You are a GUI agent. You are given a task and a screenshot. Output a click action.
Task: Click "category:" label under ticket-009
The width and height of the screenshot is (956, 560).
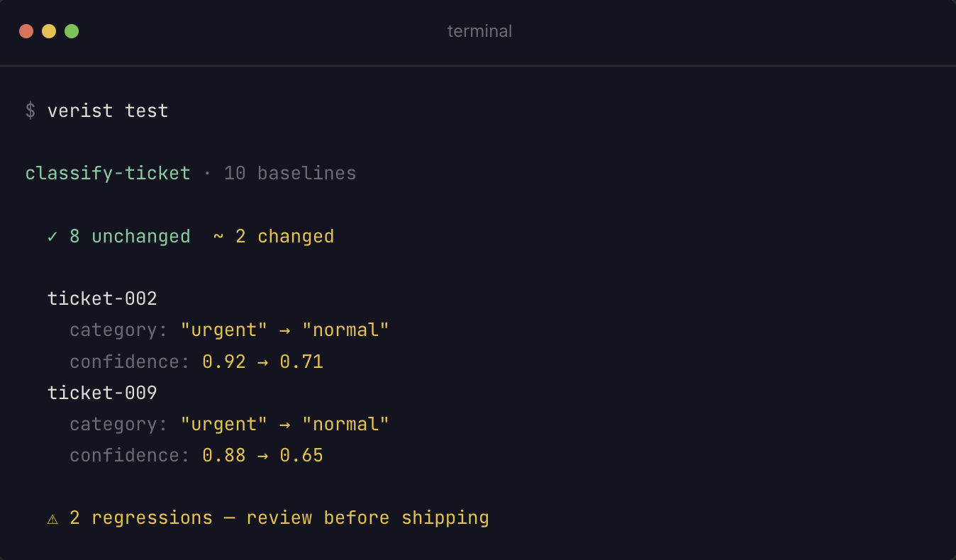tap(118, 424)
